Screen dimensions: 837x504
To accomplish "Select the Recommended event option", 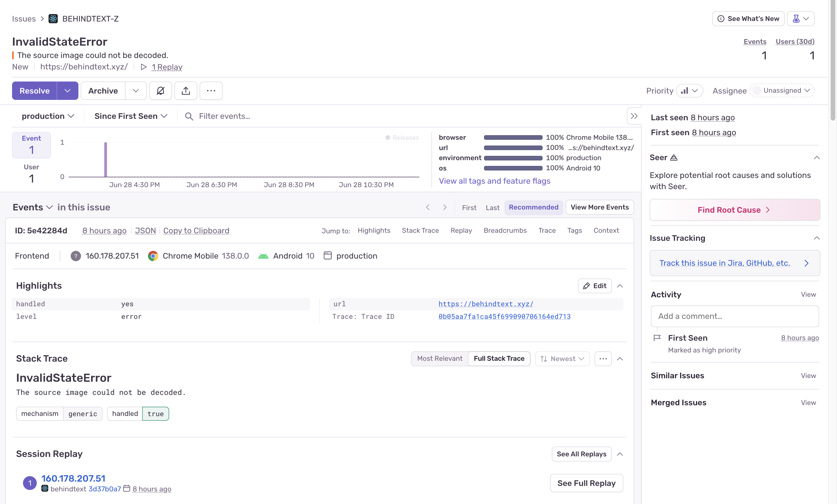I will click(533, 208).
